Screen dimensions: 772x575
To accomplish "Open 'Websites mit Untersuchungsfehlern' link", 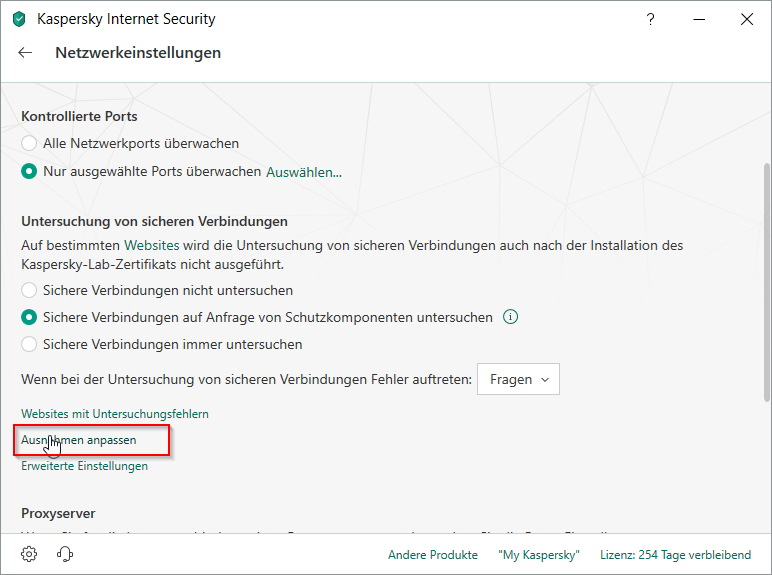I will click(115, 413).
